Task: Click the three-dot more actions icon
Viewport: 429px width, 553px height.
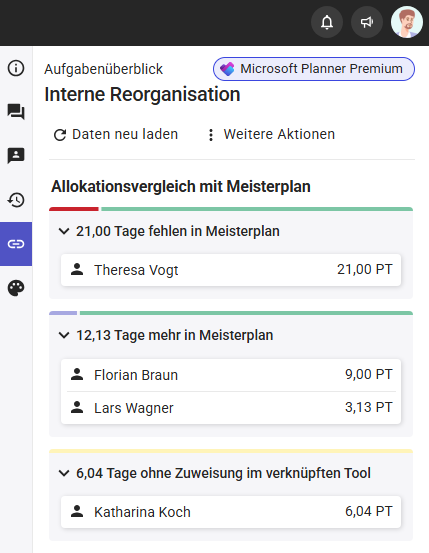Action: 211,135
